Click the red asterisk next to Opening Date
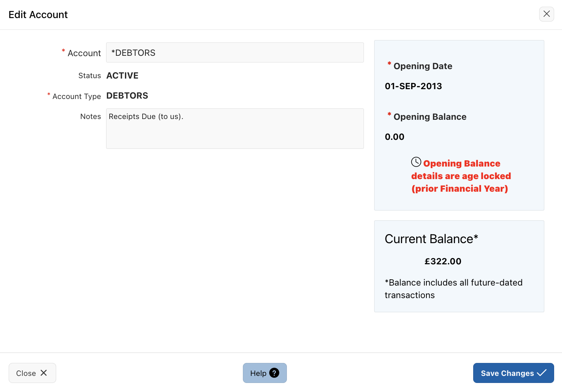Screen dimensions: 562x392 (389, 64)
